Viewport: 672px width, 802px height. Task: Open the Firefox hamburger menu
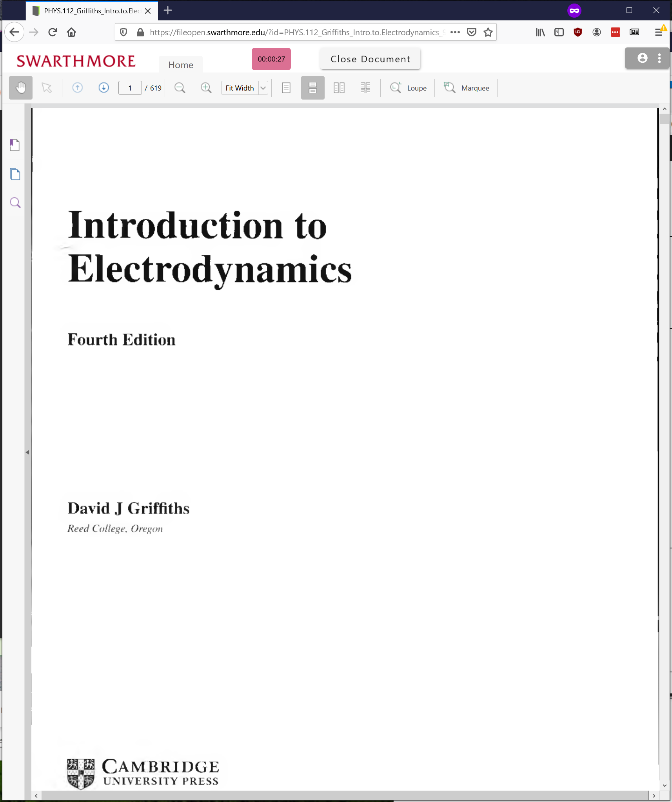[x=659, y=32]
